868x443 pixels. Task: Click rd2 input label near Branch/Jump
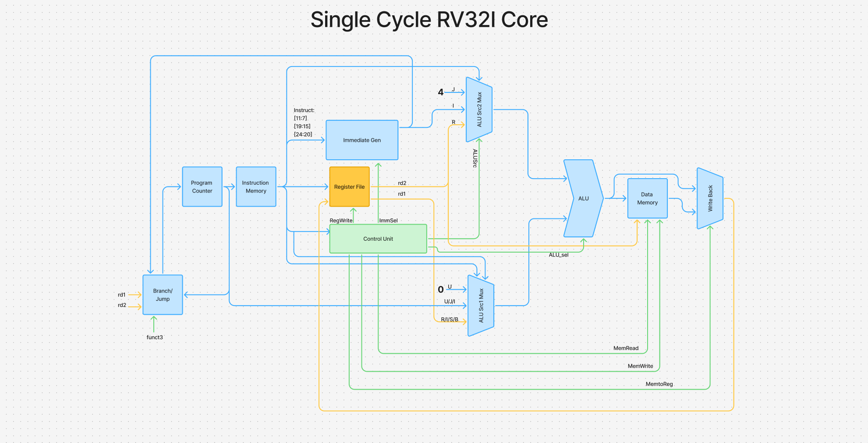pos(122,305)
